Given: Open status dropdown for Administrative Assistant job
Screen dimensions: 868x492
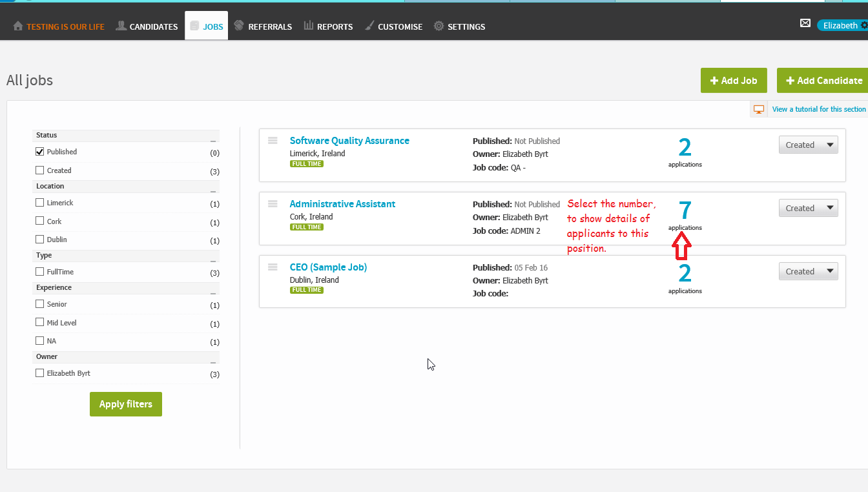Looking at the screenshot, I should (x=808, y=209).
